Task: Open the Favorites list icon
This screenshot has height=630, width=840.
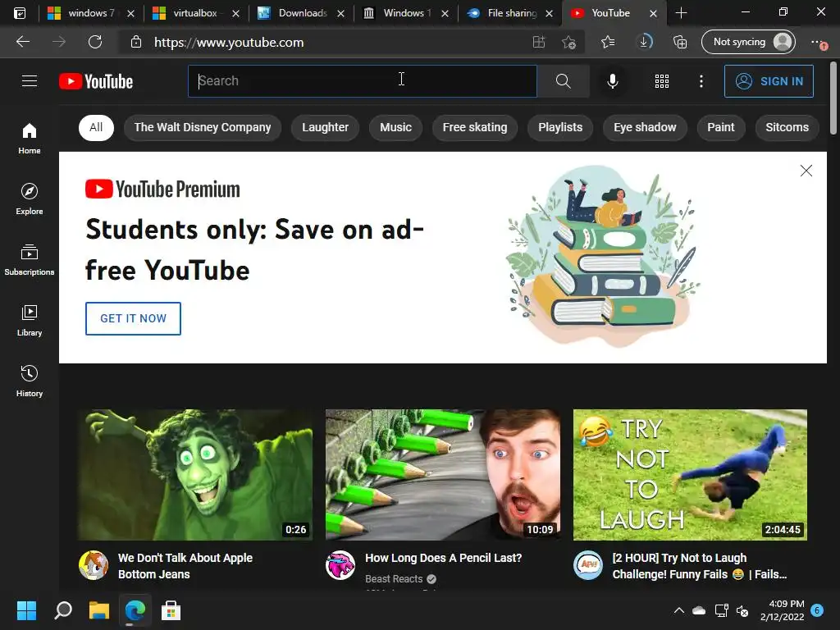Action: point(608,42)
